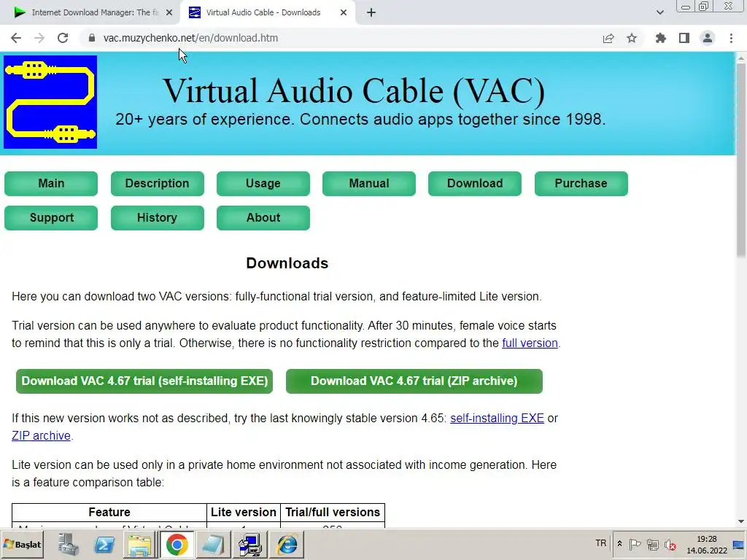Viewport: 747px width, 560px height.
Task: Open the Support page
Action: point(51,217)
